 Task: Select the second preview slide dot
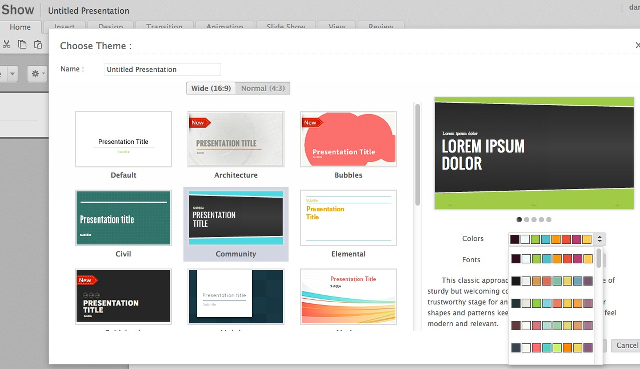(x=527, y=220)
